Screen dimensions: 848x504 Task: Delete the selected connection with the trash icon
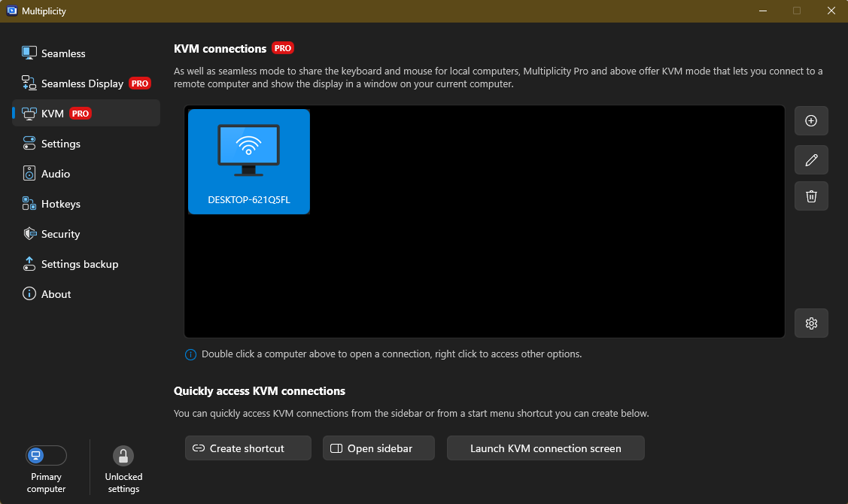pyautogui.click(x=811, y=196)
